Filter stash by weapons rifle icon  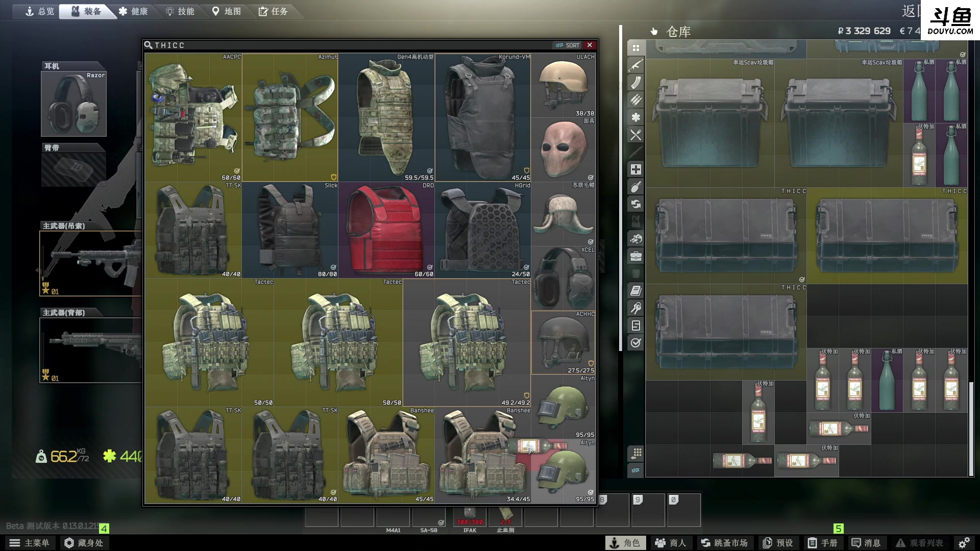[635, 65]
